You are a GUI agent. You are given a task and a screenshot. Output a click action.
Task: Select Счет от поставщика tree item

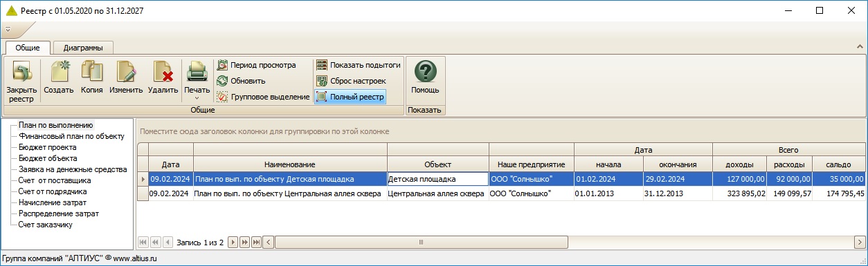(54, 180)
